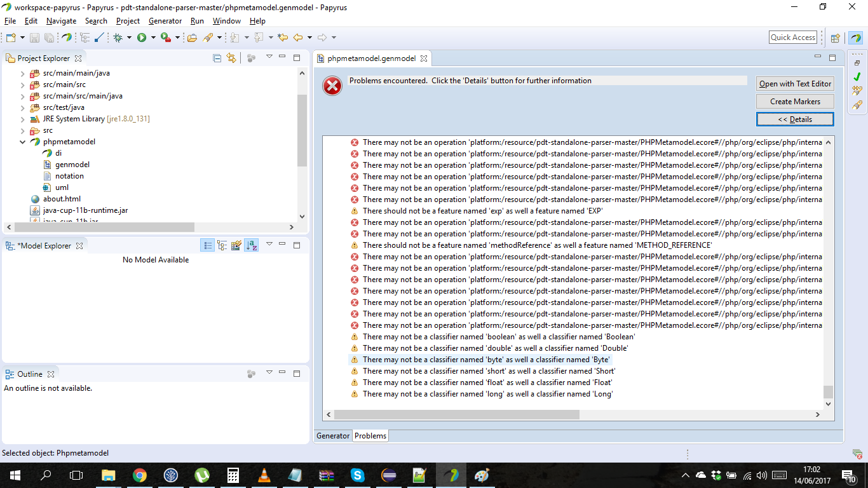Close the Outline view tab
Image resolution: width=868 pixels, height=488 pixels.
51,374
